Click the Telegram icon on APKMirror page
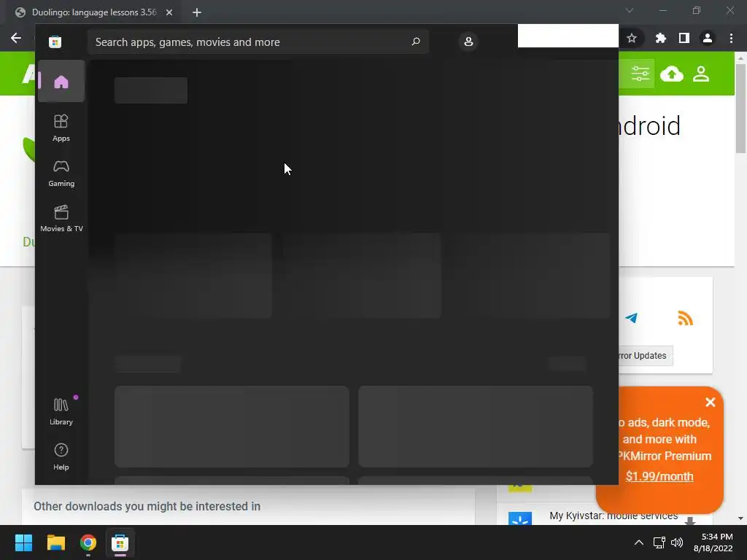Screen dimensions: 747x560 [x=631, y=318]
